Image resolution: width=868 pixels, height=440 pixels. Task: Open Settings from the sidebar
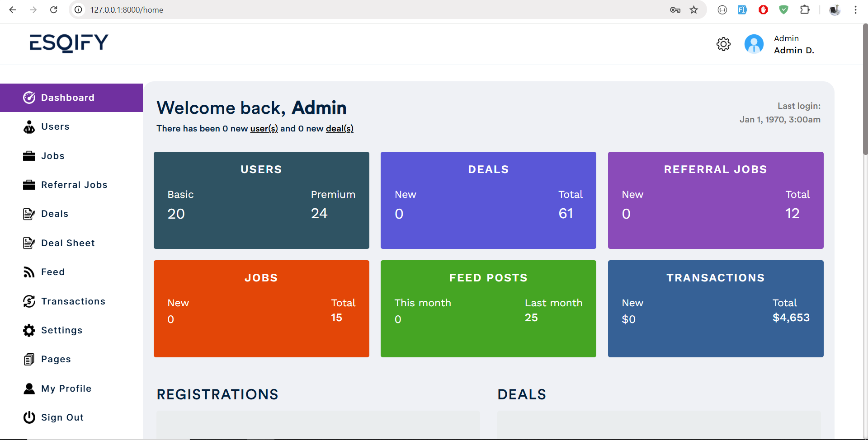(x=61, y=330)
